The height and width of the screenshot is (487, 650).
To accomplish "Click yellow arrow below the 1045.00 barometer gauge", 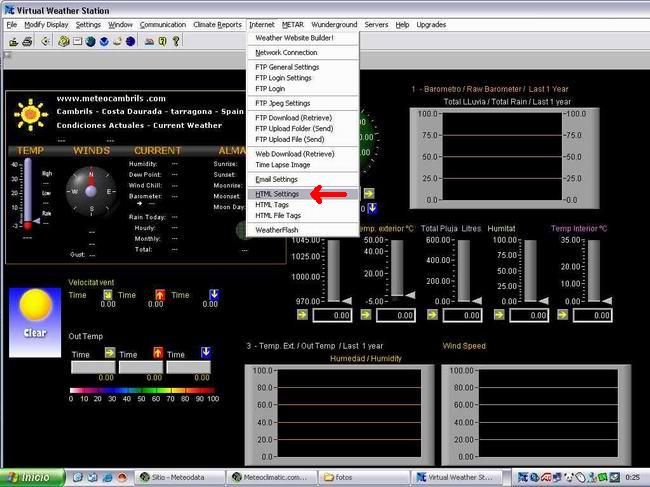I will (x=302, y=315).
